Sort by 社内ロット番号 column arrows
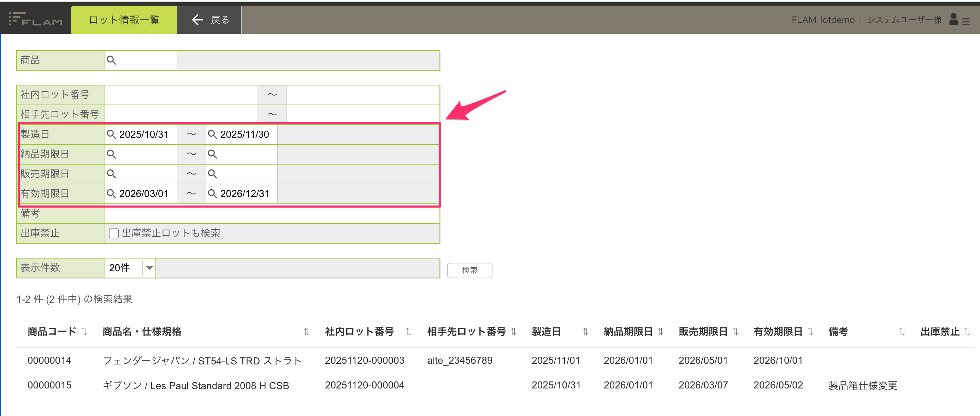 coord(409,332)
